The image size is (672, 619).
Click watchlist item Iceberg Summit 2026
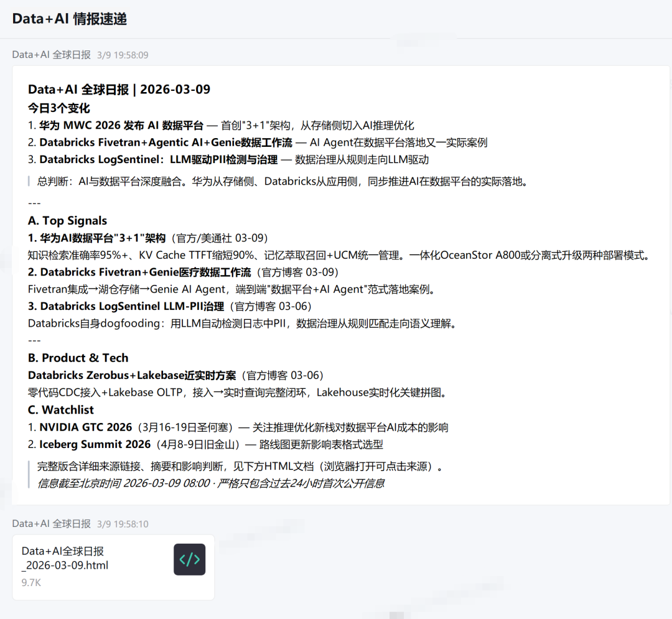(205, 445)
